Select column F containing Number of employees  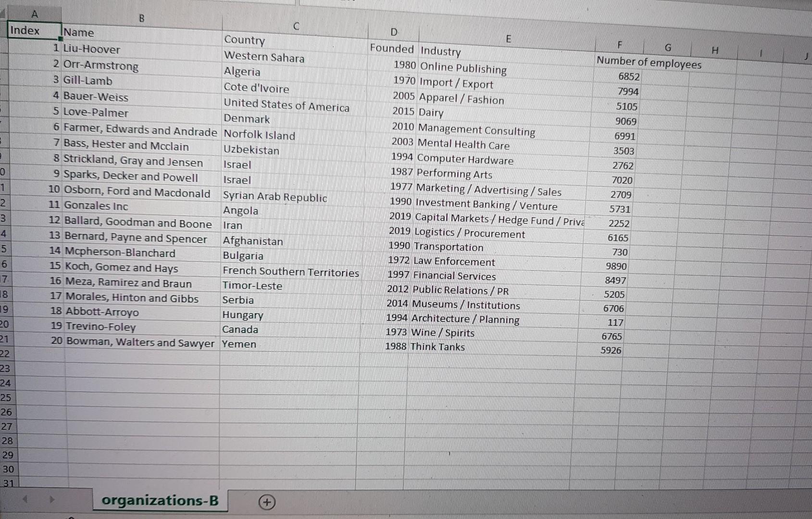coord(621,44)
